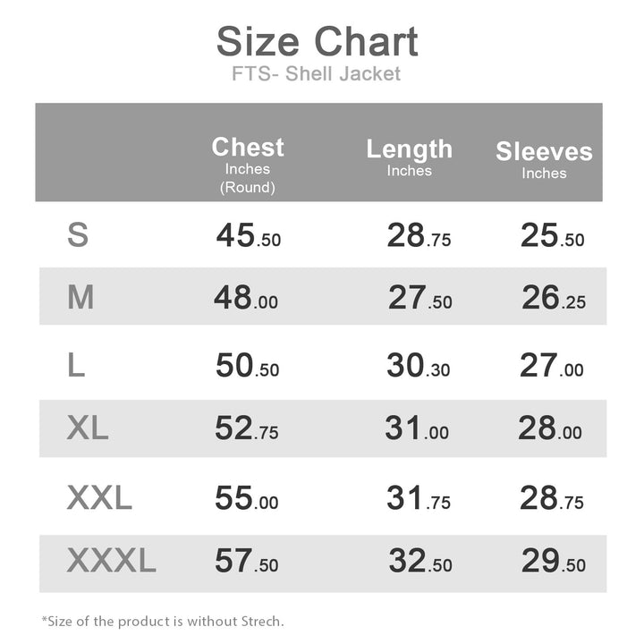Click the XXXL size row label

(111, 562)
